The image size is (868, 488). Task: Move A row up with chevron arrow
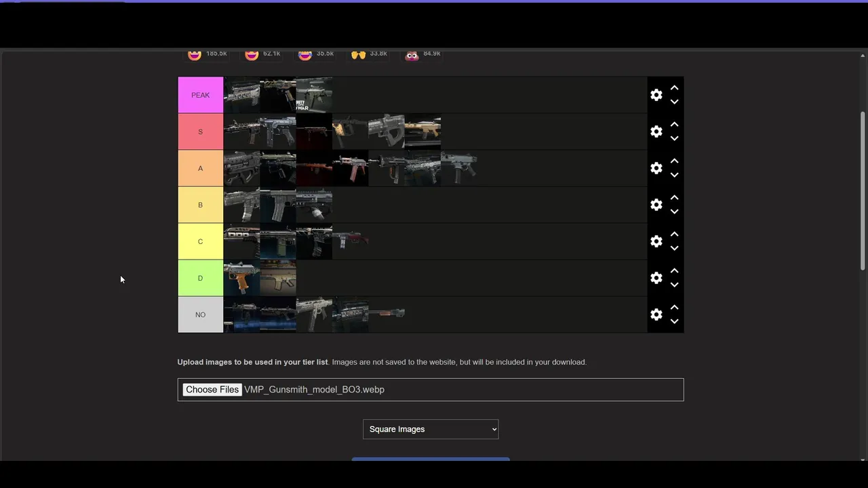674,161
